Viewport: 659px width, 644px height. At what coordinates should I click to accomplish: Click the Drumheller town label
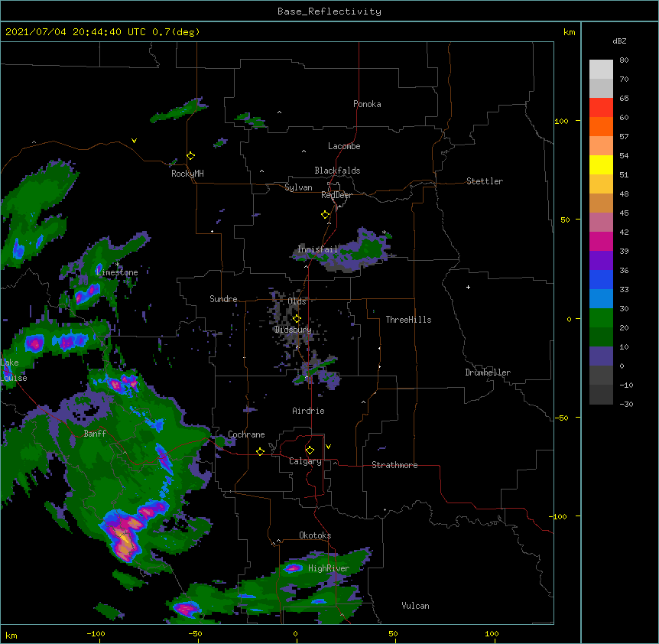pyautogui.click(x=488, y=372)
